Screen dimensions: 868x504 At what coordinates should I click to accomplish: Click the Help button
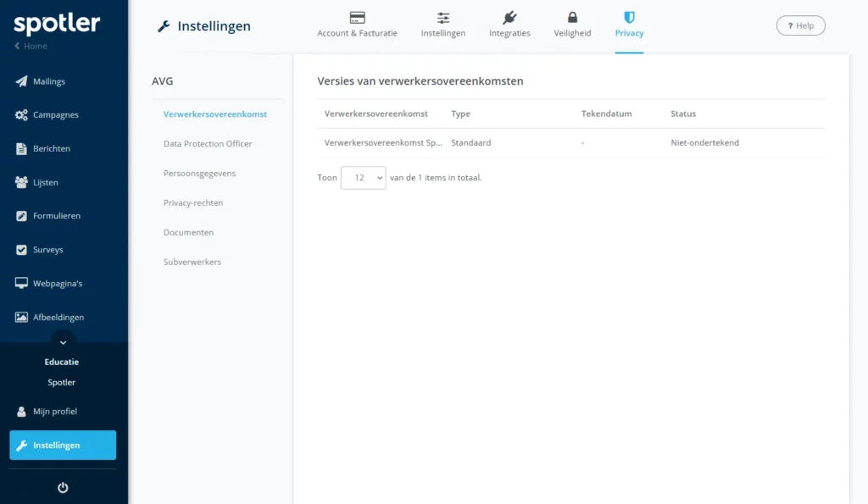(799, 25)
